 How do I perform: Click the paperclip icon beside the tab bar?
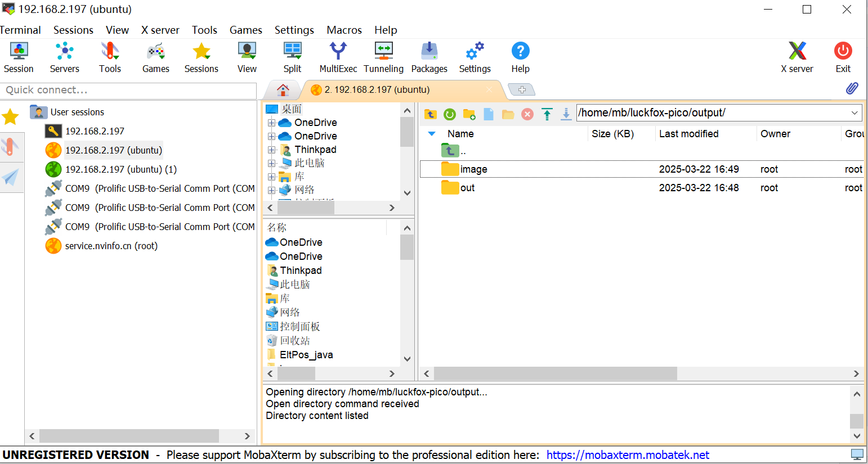[x=852, y=88]
